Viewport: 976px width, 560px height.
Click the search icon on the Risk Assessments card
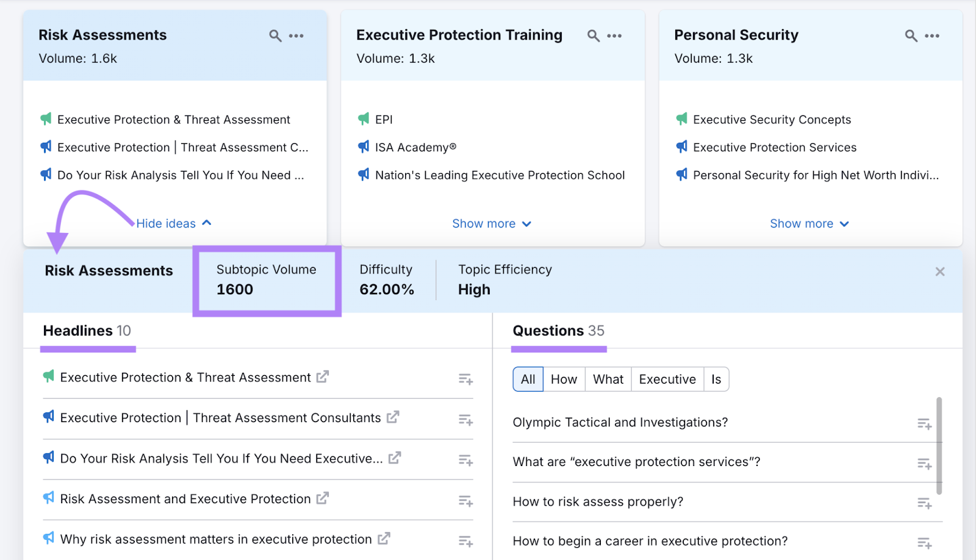pyautogui.click(x=274, y=36)
